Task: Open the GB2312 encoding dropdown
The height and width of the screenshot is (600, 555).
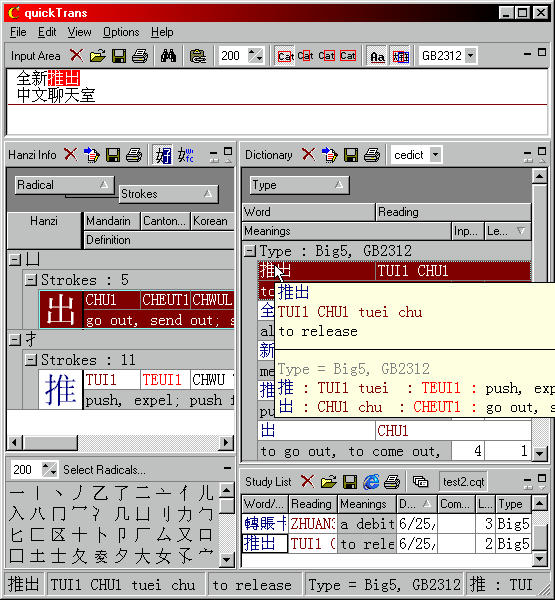Action: click(470, 56)
